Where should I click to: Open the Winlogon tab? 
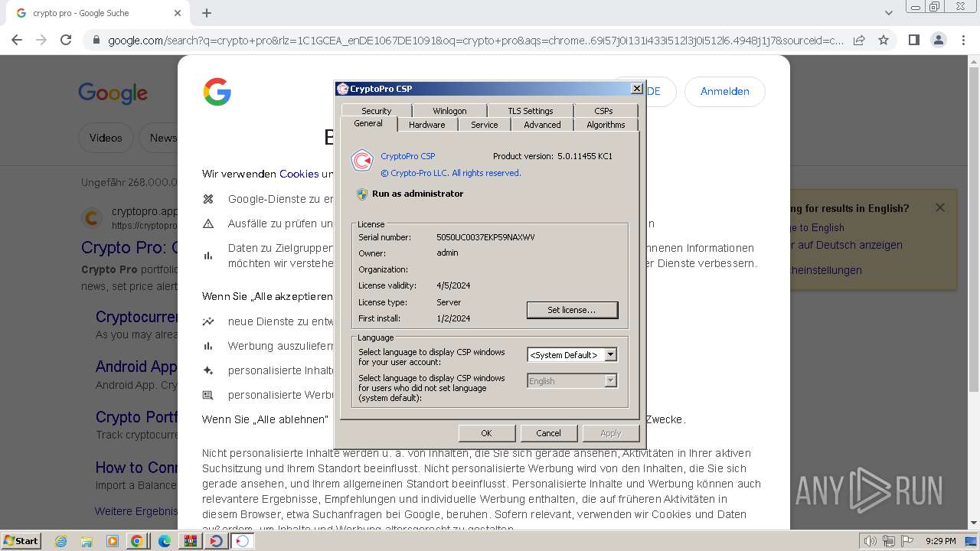449,110
